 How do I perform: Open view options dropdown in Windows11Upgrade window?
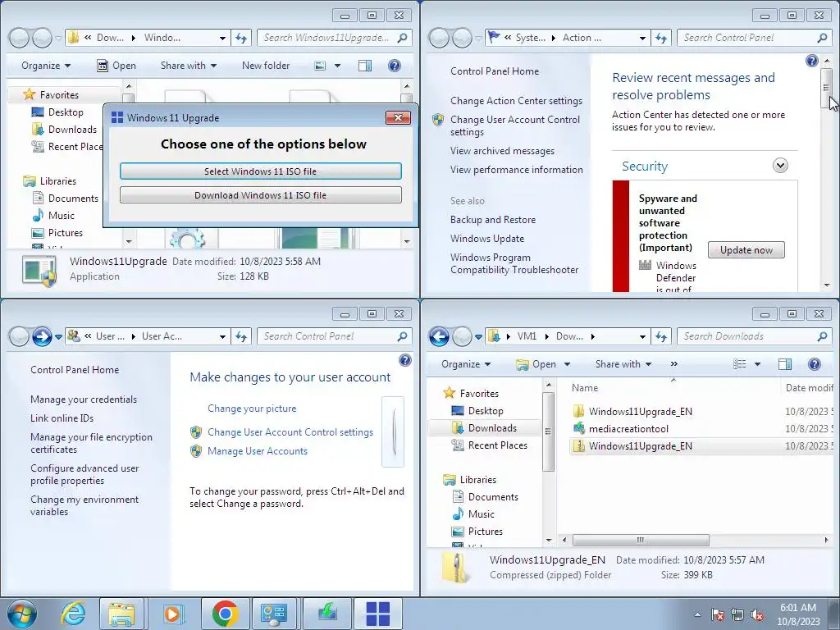click(x=337, y=66)
